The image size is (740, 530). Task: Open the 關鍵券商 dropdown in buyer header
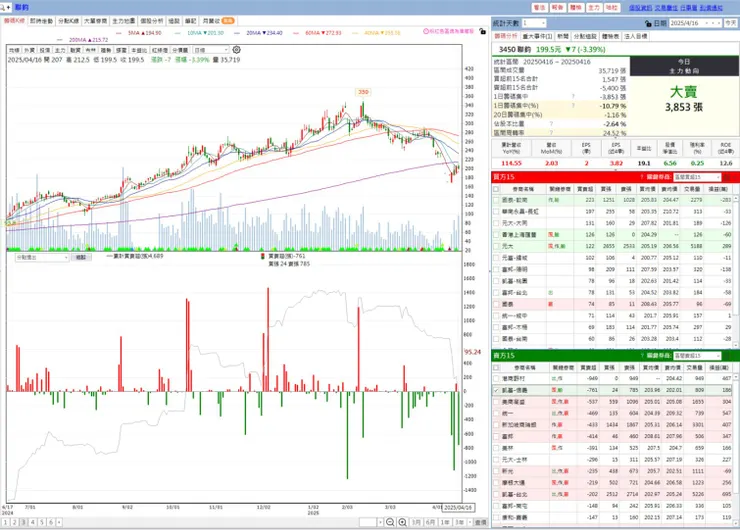click(x=697, y=177)
